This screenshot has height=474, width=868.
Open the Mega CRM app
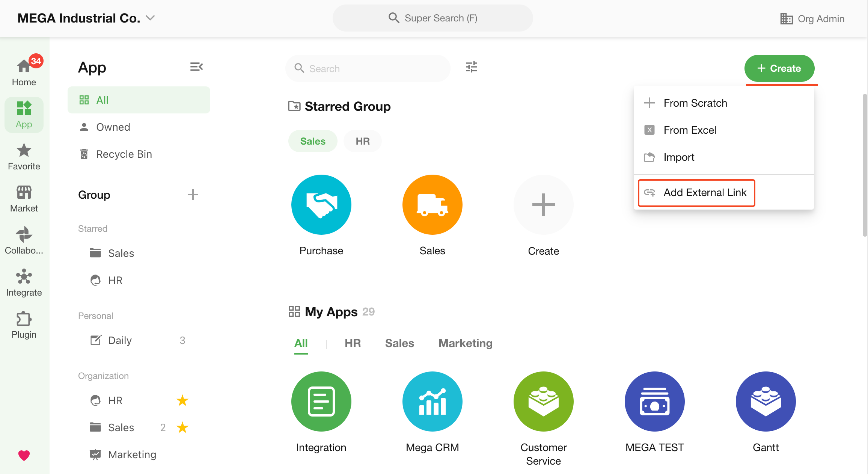click(432, 402)
